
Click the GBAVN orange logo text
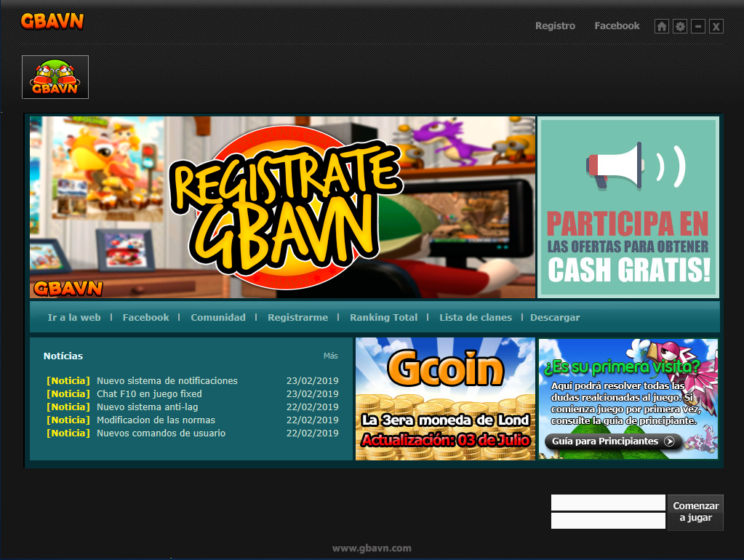pyautogui.click(x=52, y=21)
